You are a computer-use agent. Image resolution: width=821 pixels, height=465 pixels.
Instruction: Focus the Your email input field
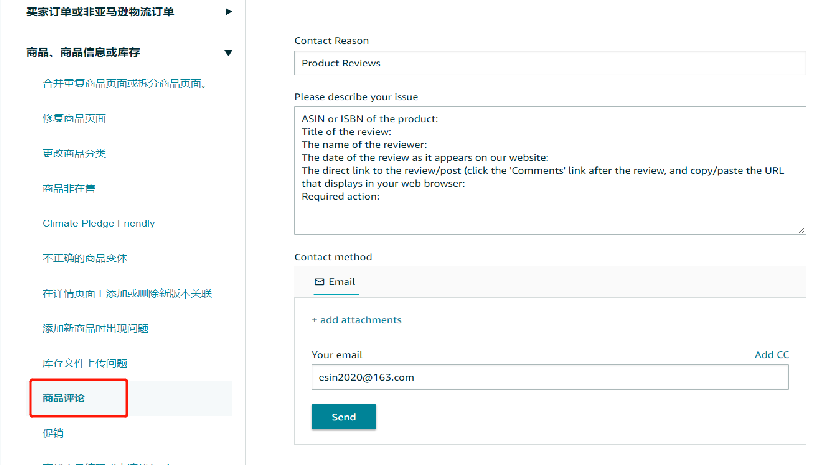[x=549, y=377]
